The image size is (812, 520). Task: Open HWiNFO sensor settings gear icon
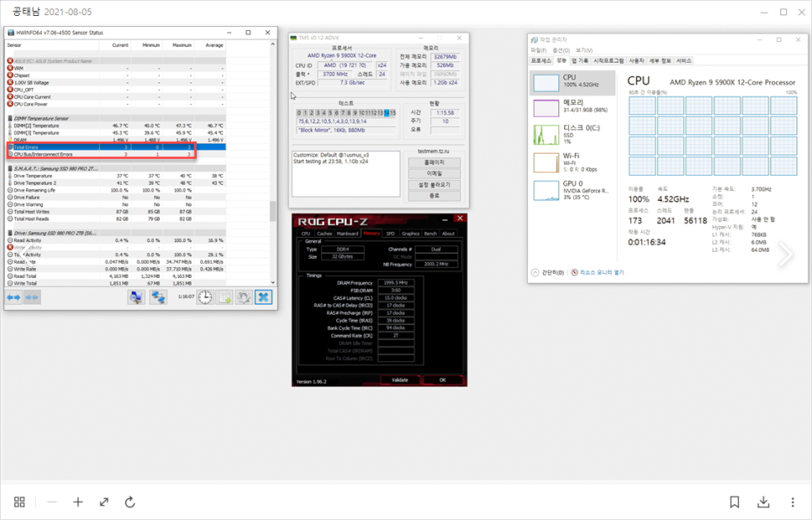pyautogui.click(x=244, y=297)
